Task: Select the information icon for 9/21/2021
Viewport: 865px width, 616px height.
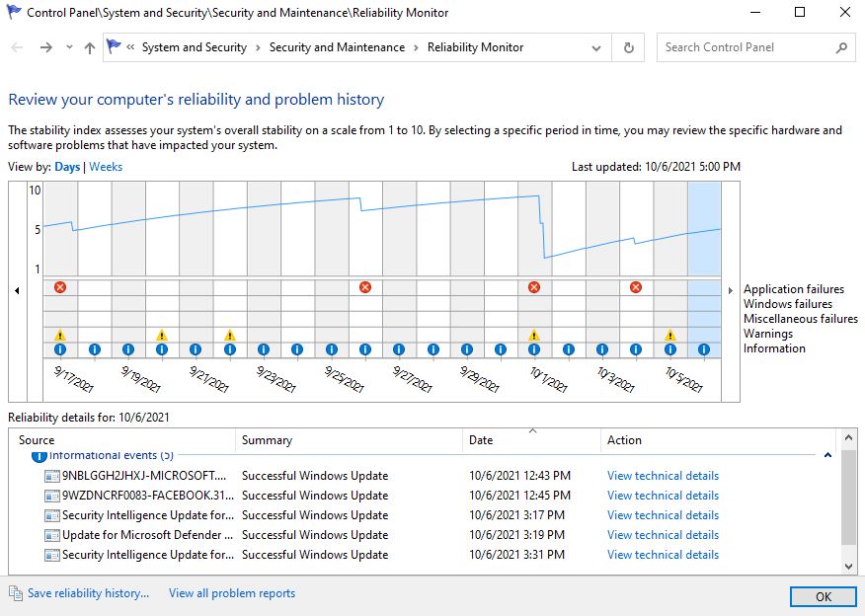Action: (196, 349)
